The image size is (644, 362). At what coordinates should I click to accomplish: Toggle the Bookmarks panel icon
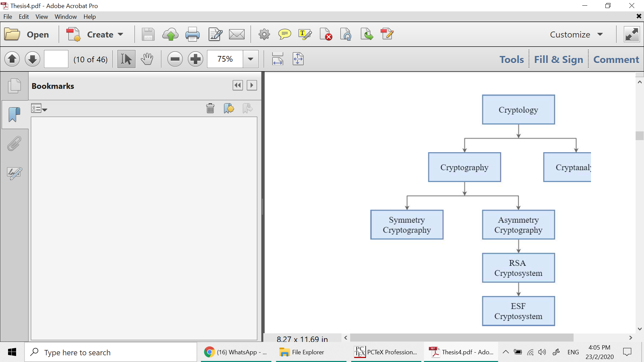point(14,115)
